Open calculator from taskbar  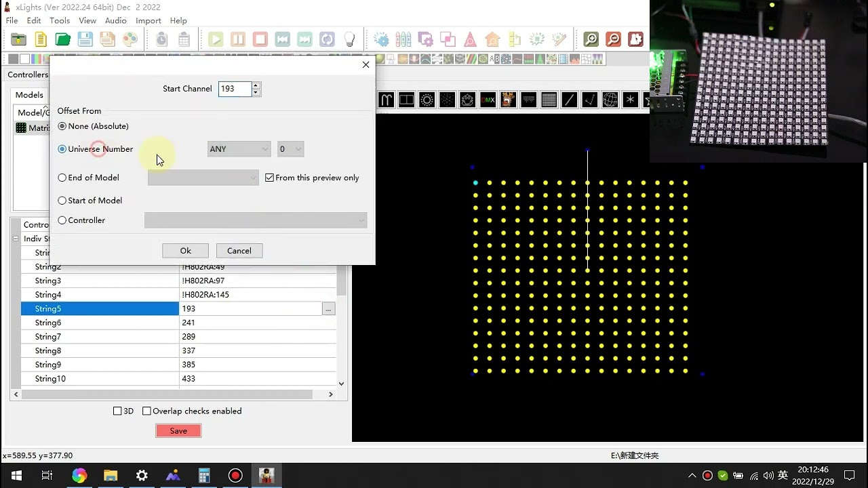(x=204, y=475)
